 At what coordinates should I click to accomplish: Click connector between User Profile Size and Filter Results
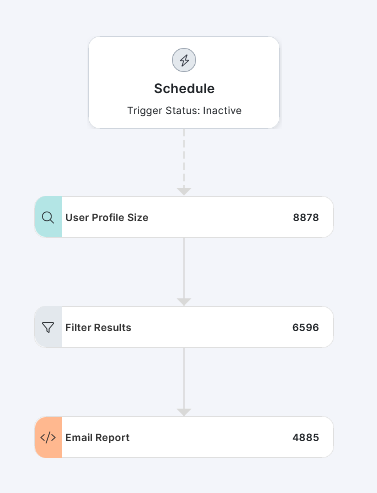point(184,268)
